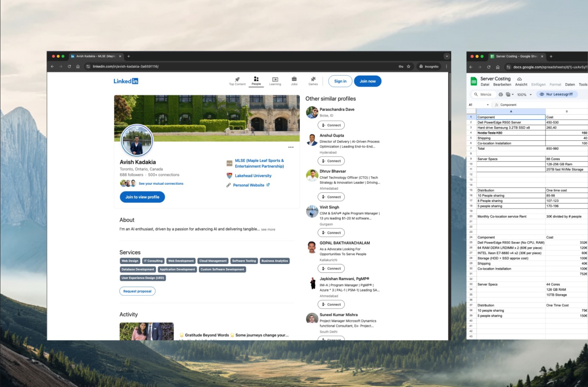Click Connect for Paraschandra Dave

331,125
